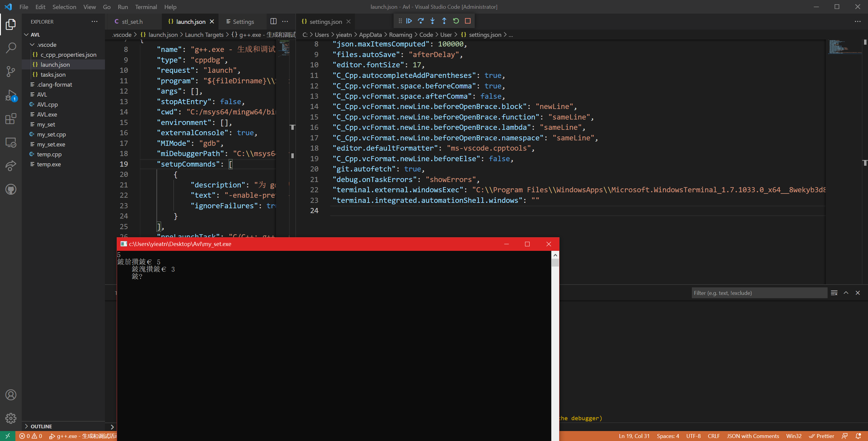The width and height of the screenshot is (868, 441).
Task: Collapse the .vscode folder
Action: (x=32, y=44)
